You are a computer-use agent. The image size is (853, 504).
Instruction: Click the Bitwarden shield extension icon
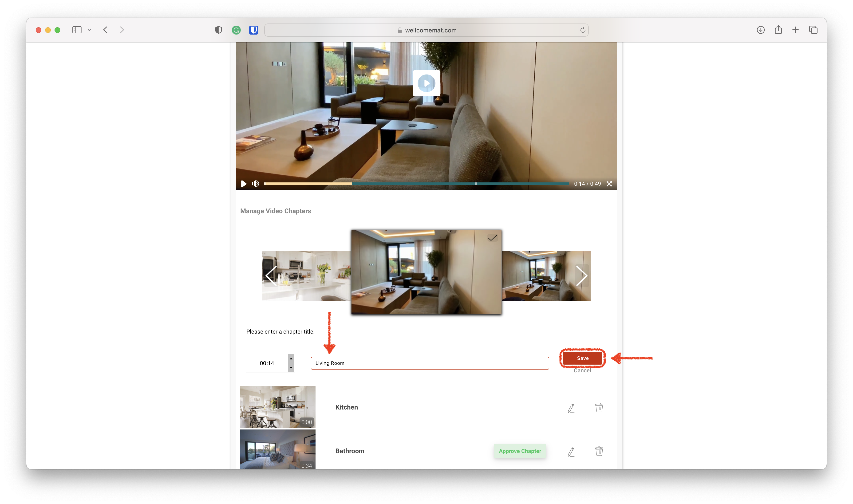(253, 30)
